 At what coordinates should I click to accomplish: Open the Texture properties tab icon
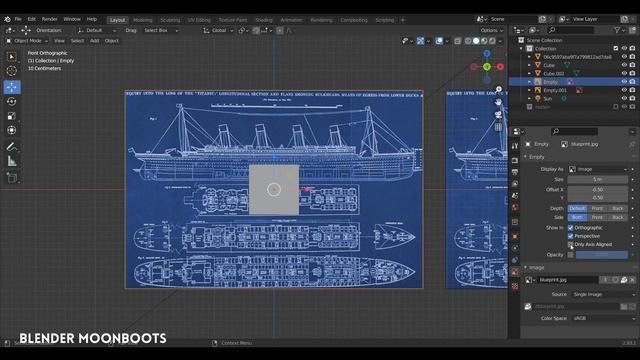(x=515, y=287)
